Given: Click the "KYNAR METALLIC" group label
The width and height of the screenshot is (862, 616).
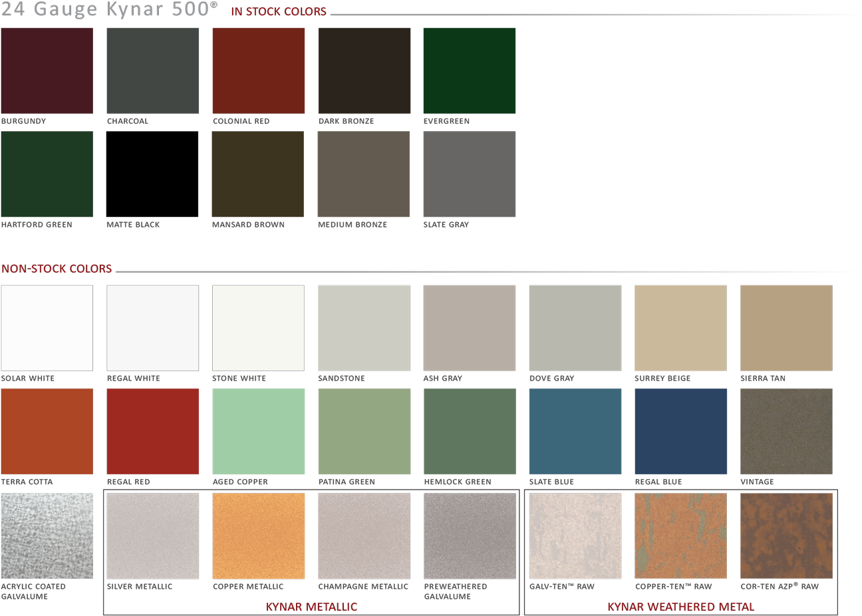Looking at the screenshot, I should pyautogui.click(x=311, y=607).
